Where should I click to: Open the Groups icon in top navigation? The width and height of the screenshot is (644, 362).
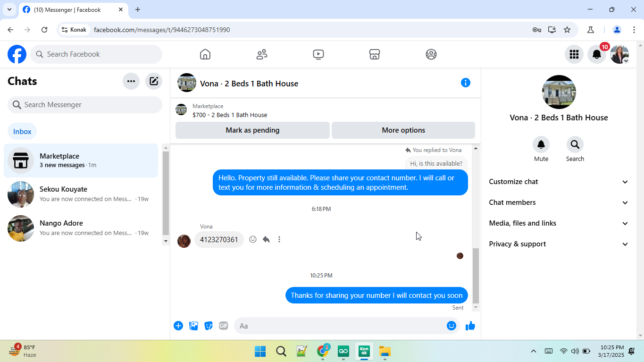point(431,54)
